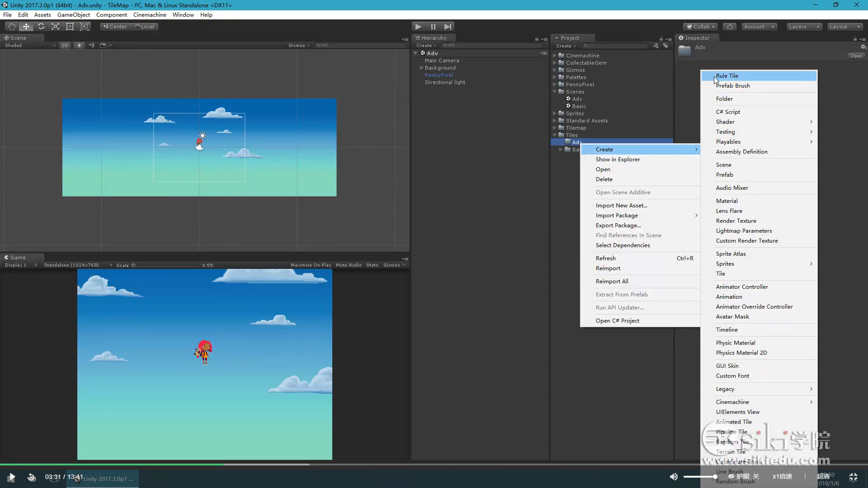Select Import New Asset menu item
This screenshot has width=868, height=488.
coord(640,206)
